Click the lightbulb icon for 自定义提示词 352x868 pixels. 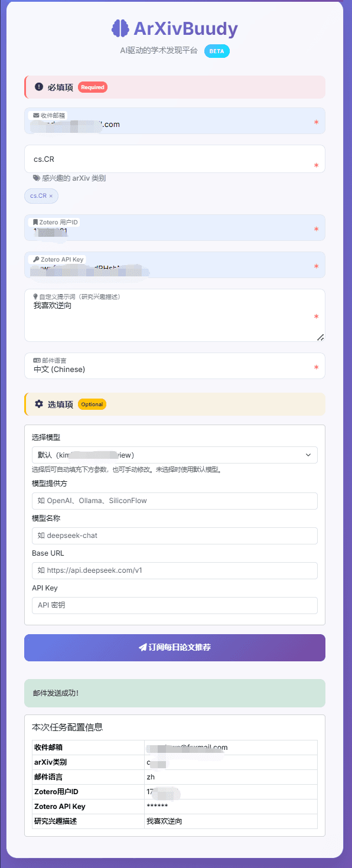tap(35, 296)
